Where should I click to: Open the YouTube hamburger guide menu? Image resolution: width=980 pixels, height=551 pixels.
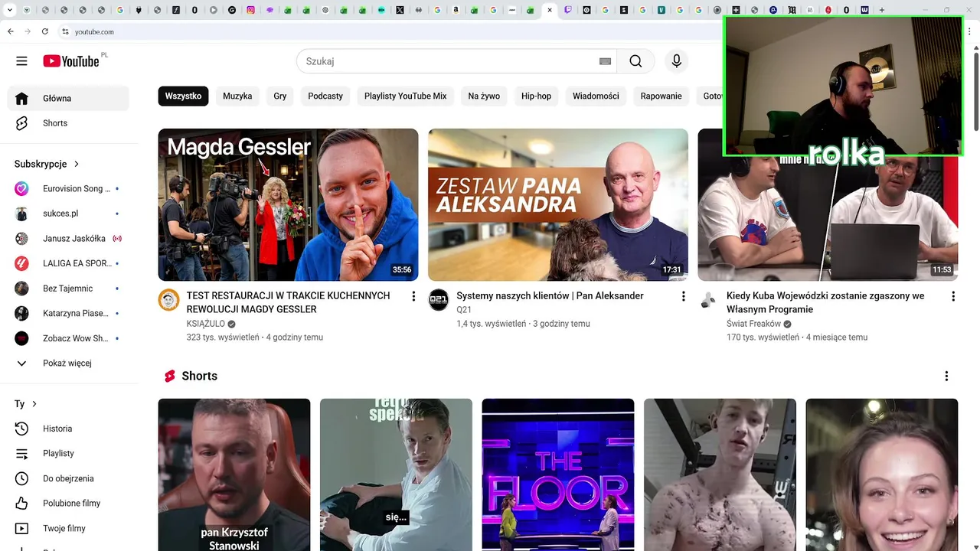(x=21, y=61)
